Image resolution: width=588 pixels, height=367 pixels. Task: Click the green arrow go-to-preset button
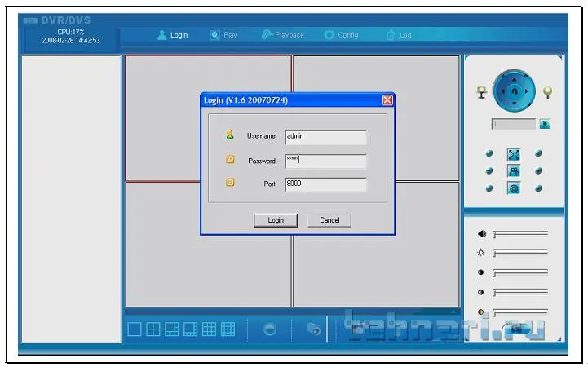point(545,124)
